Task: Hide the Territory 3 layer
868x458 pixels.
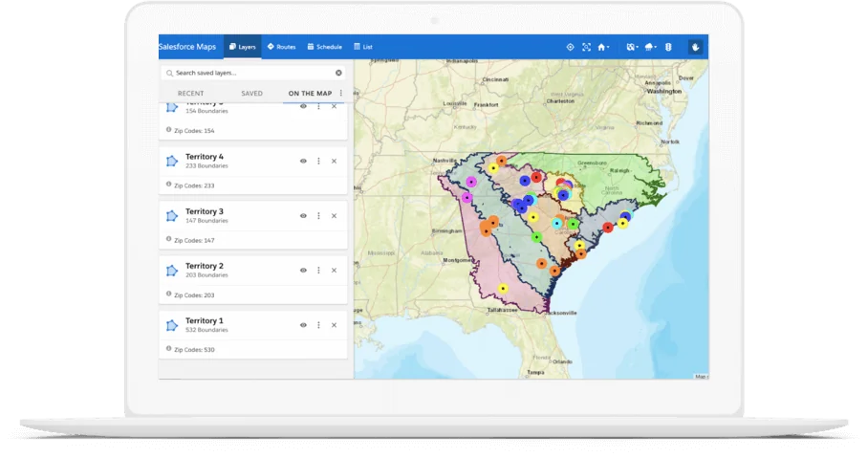Action: click(303, 216)
